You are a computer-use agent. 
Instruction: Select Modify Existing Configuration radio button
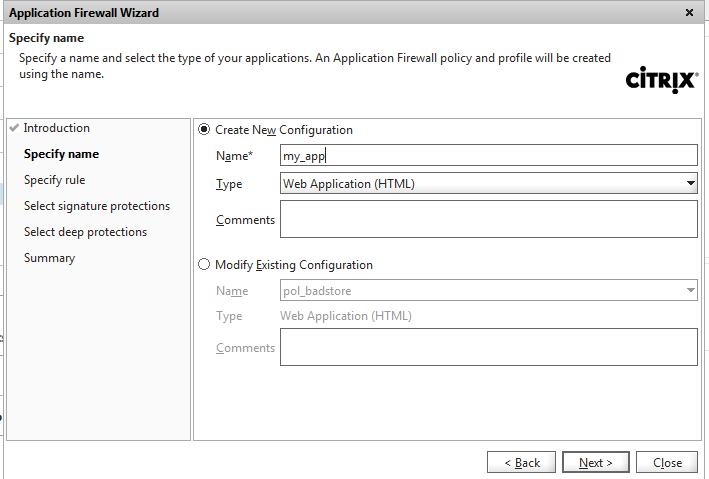pyautogui.click(x=205, y=265)
